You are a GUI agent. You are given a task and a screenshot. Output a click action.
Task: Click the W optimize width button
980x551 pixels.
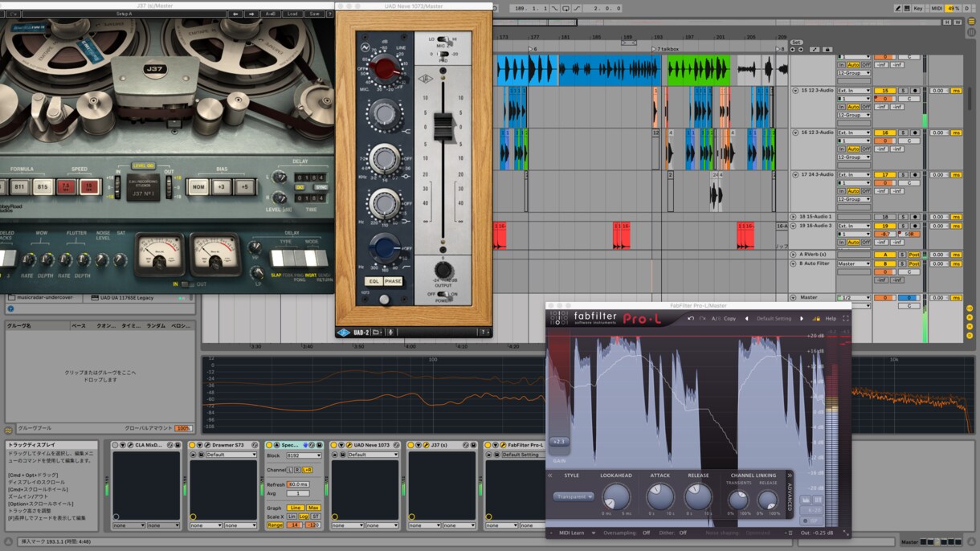(958, 22)
